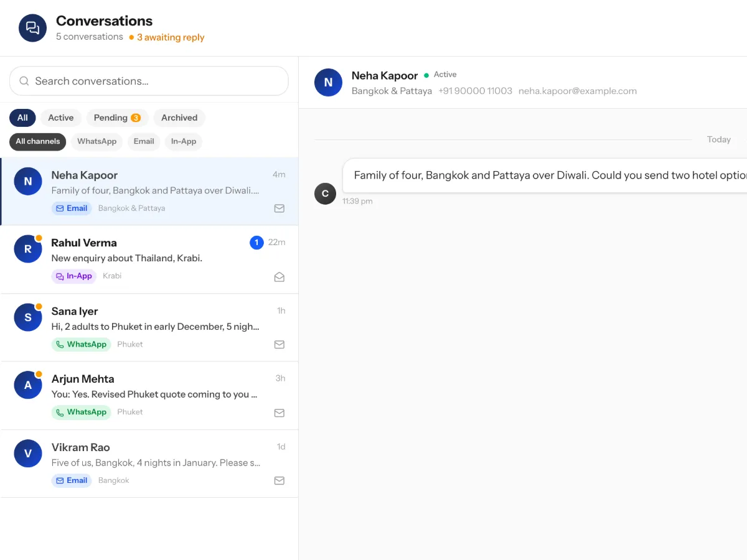747x560 pixels.
Task: Click the Bangkok & Pattaya tag in list
Action: (x=131, y=208)
